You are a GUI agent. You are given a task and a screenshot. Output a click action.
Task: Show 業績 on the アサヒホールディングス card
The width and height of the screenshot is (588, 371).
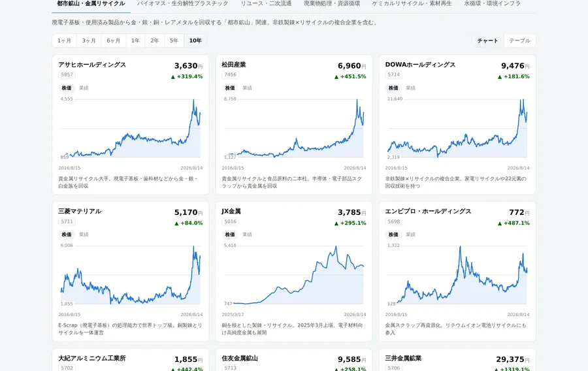(84, 88)
